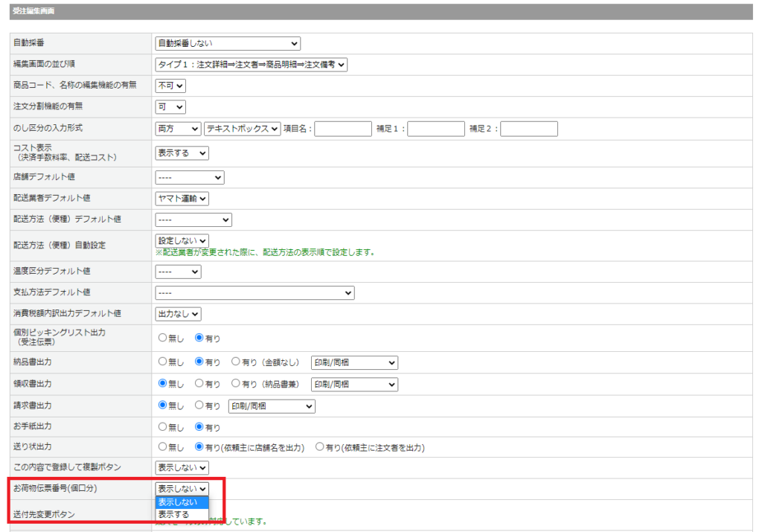Open 納品書出力 印刷/同梱 dropdown

click(354, 362)
